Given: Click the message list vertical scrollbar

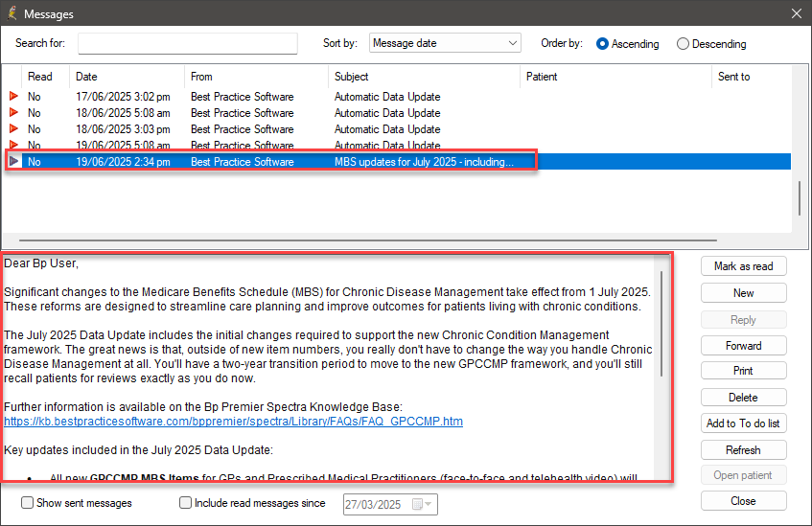Looking at the screenshot, I should tap(800, 197).
